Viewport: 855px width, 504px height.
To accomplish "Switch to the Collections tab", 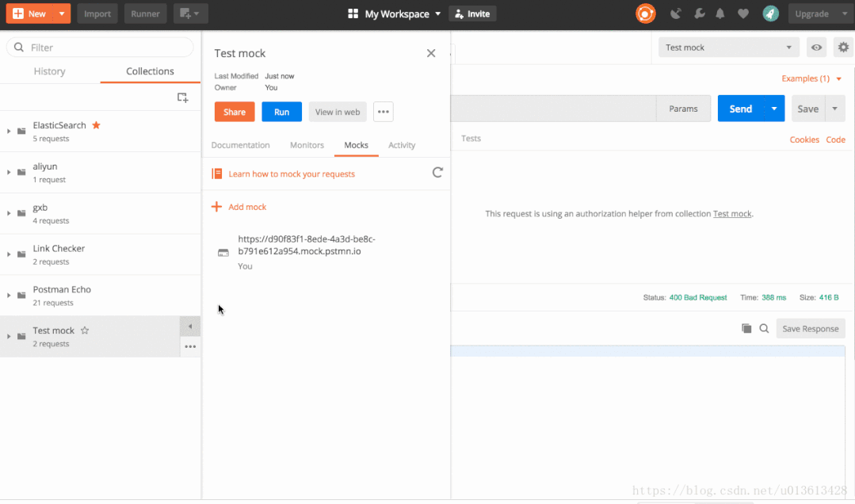I will click(x=150, y=71).
